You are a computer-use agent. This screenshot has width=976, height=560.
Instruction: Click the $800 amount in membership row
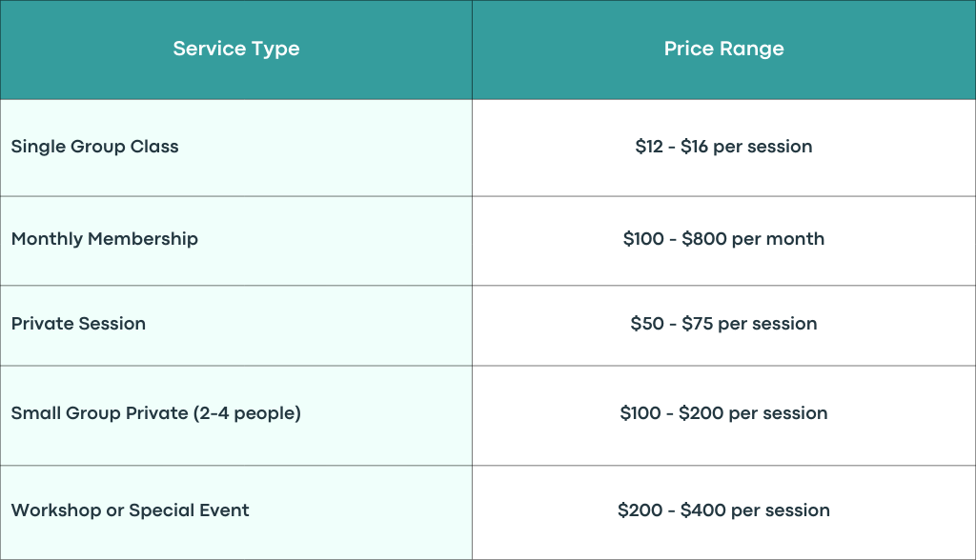pos(704,239)
